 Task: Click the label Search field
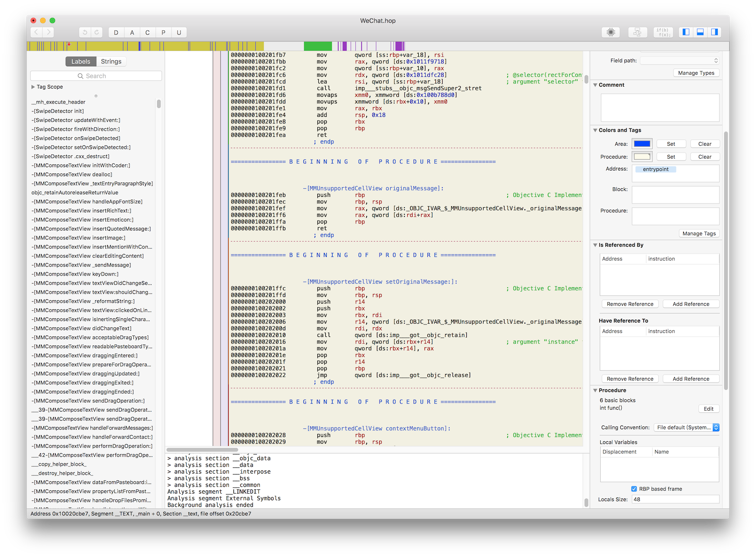coord(96,76)
